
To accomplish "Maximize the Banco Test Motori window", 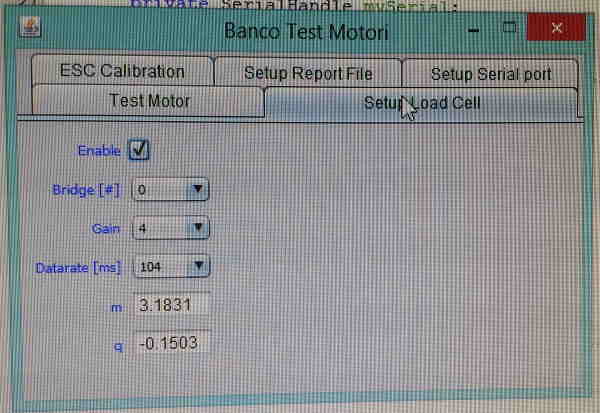I will [509, 28].
